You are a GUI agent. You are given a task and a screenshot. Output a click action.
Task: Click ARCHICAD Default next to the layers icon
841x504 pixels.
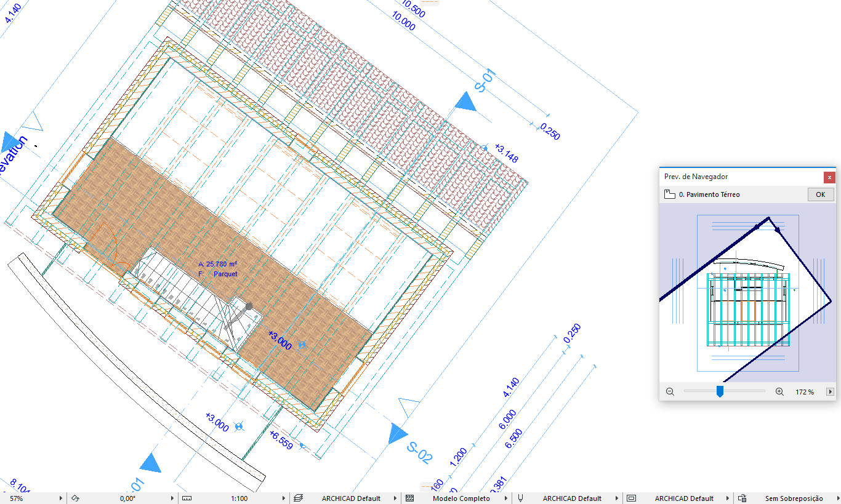pos(351,498)
